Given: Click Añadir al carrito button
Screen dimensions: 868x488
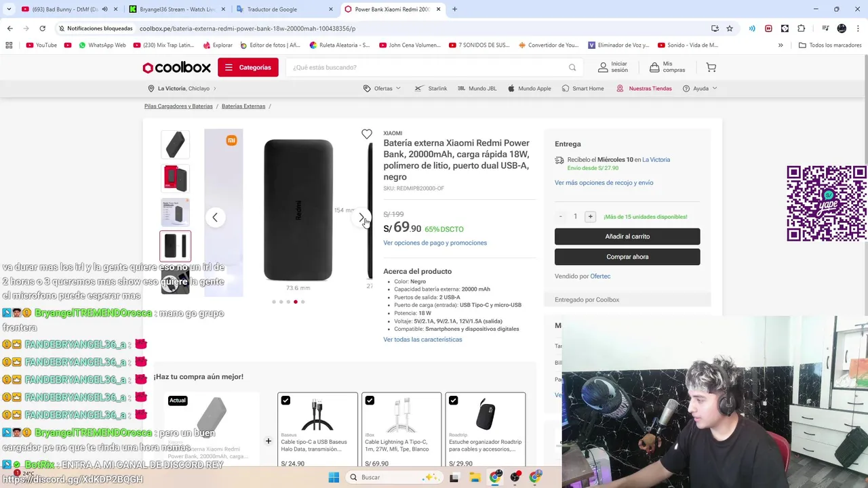Looking at the screenshot, I should coord(627,237).
